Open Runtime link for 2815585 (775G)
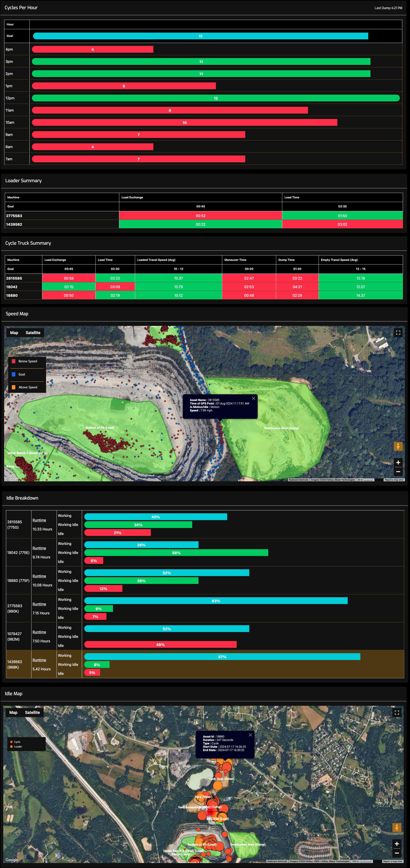Viewport: 410px width, 868px height. pos(39,520)
